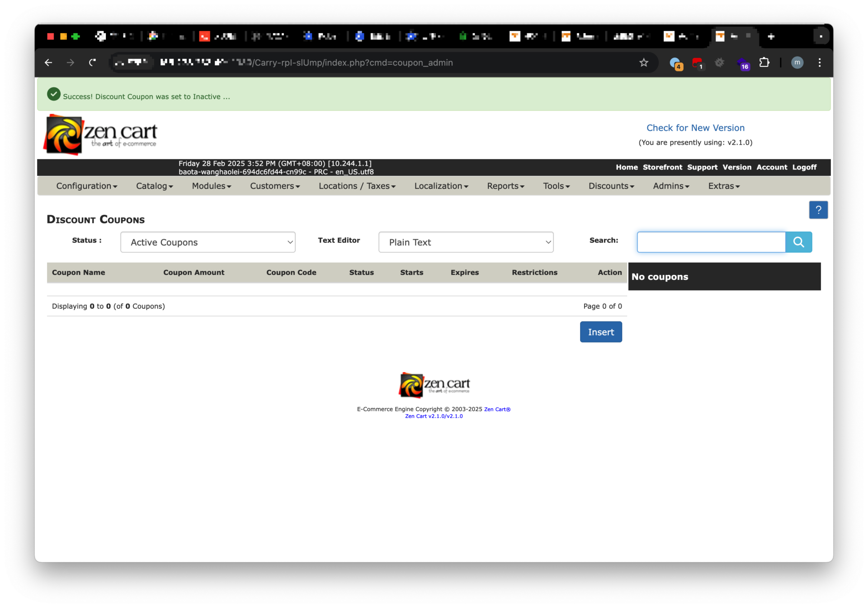Screen dimensions: 868x608
Task: Open the Catalog menu
Action: point(154,186)
